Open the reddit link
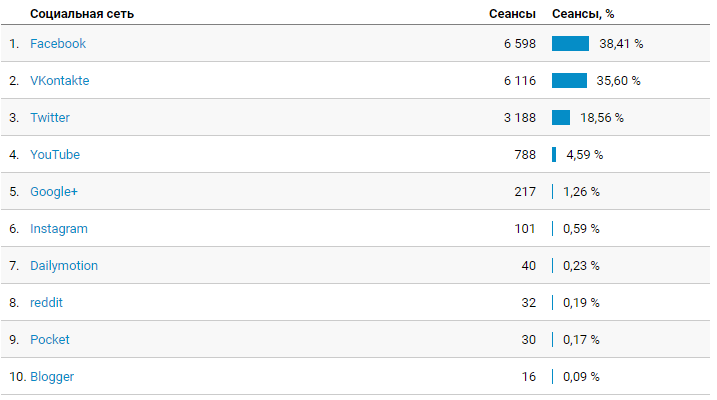The image size is (717, 400). pos(46,303)
